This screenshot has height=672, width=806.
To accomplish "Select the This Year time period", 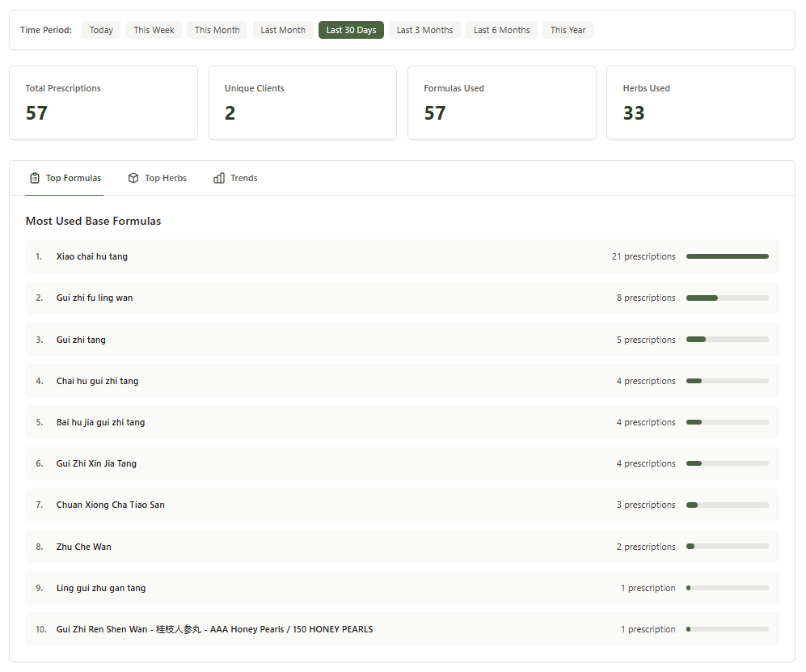I will (x=567, y=29).
